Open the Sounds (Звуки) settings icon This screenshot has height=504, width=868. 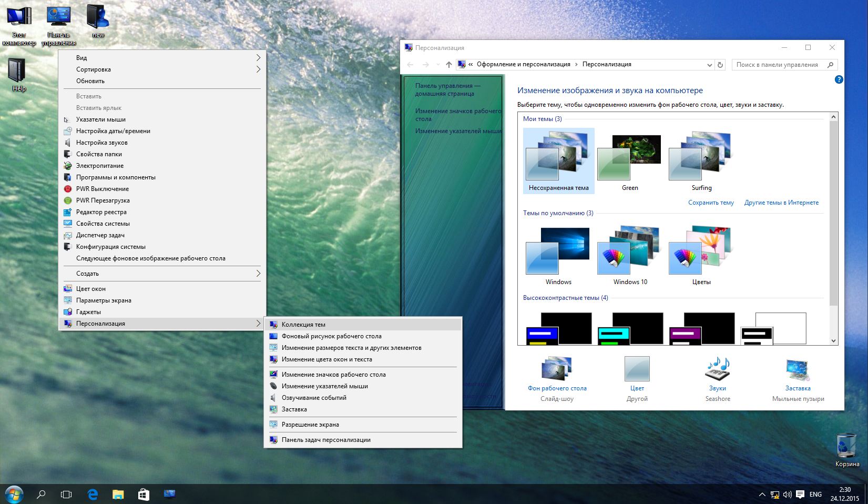click(x=717, y=369)
